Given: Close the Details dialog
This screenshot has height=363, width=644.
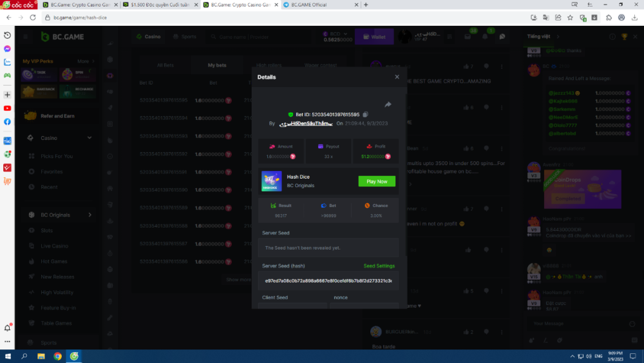Looking at the screenshot, I should pos(397,77).
